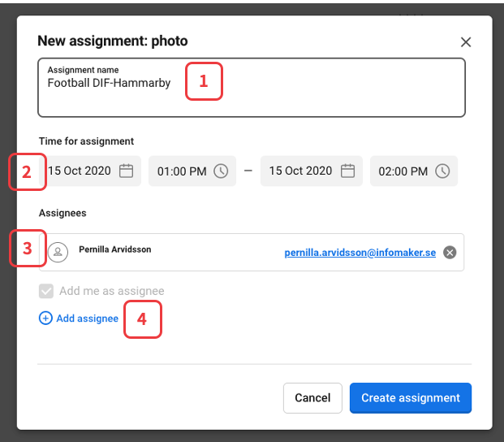Open the start date calendar icon
The height and width of the screenshot is (442, 504).
click(x=126, y=171)
